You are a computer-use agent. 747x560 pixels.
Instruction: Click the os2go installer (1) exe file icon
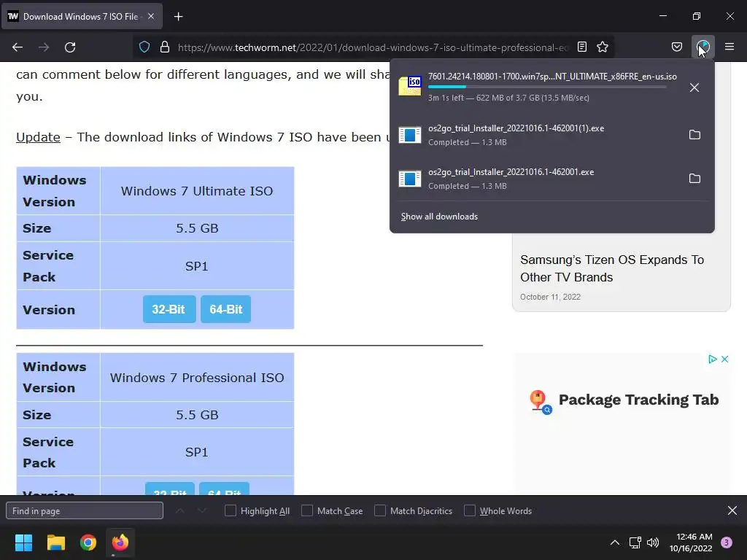point(410,135)
